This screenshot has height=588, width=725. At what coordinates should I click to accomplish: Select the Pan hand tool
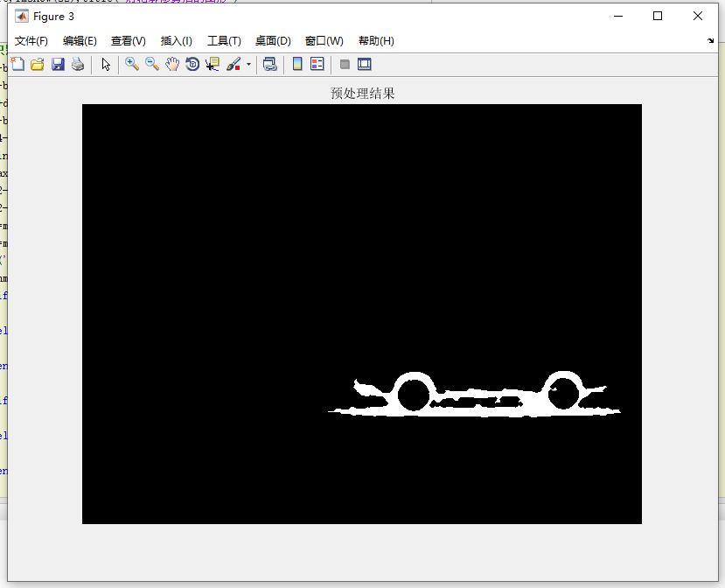172,64
